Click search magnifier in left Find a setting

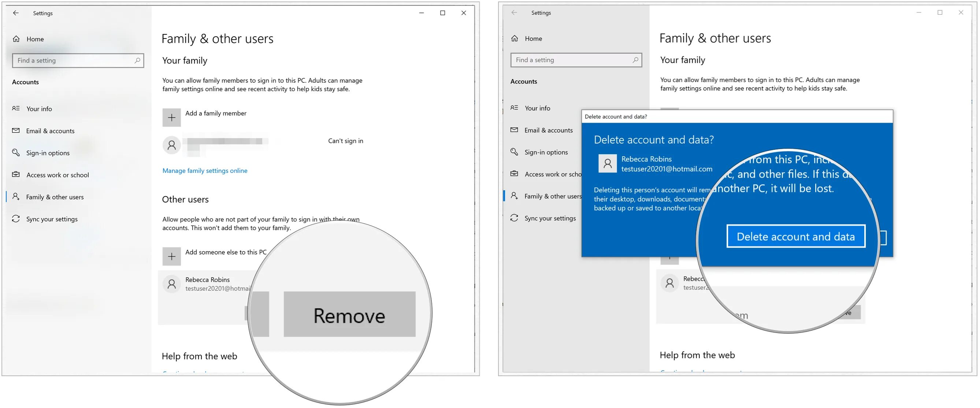pos(137,60)
